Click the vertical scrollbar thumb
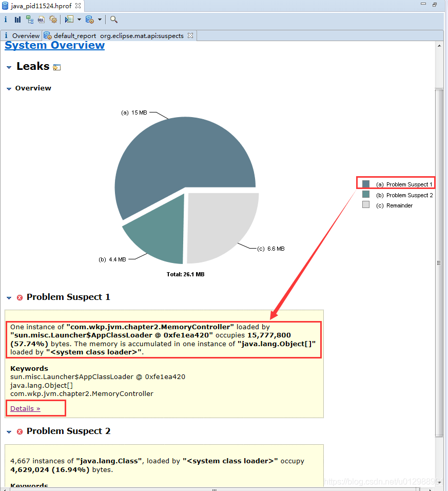Viewport: 448px width, 491px height. tap(439, 262)
